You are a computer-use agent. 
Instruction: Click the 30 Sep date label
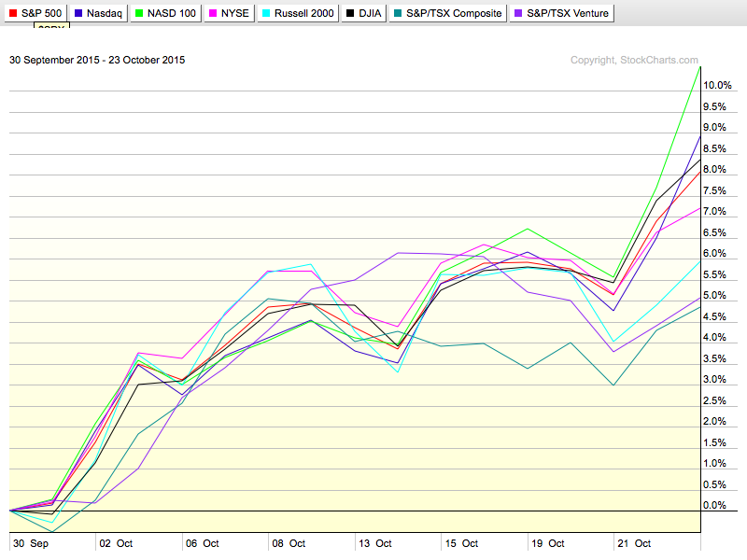click(x=31, y=543)
